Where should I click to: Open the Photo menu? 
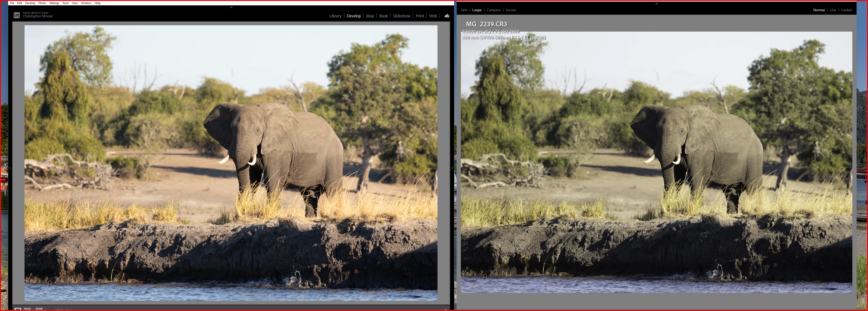click(42, 3)
